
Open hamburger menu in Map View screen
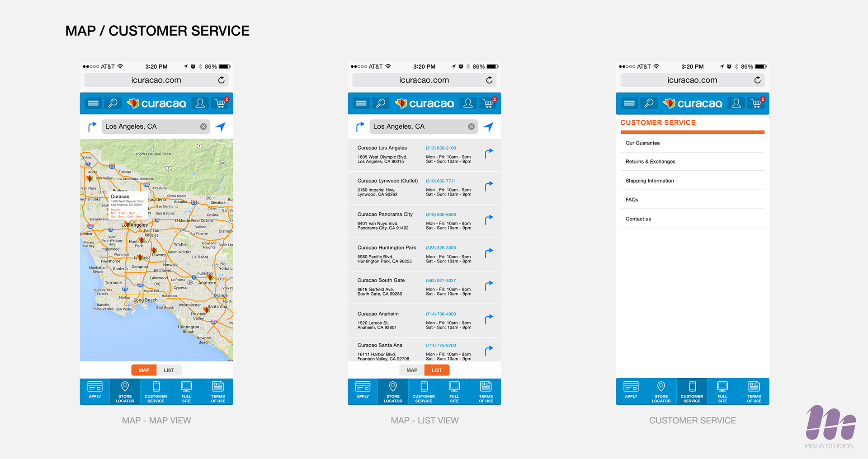tap(93, 103)
